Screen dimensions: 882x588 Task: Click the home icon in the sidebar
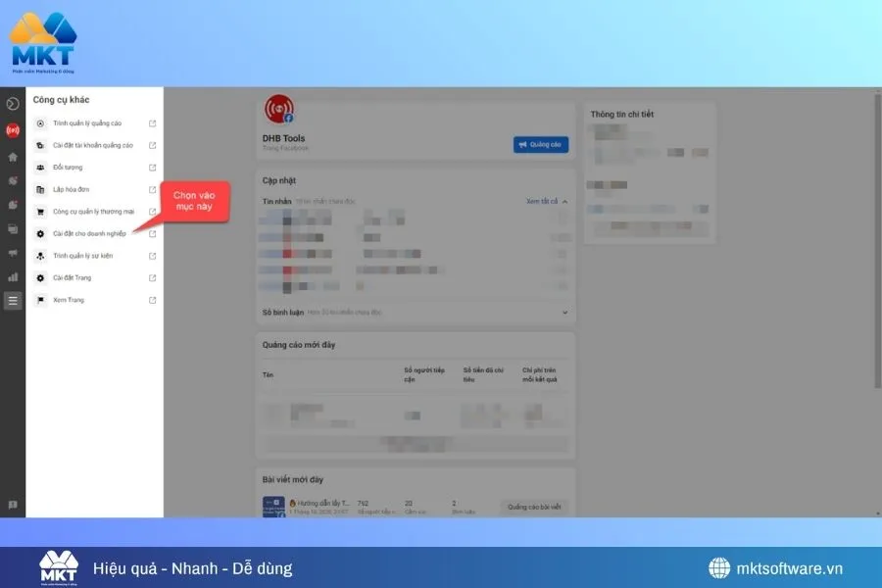coord(12,156)
